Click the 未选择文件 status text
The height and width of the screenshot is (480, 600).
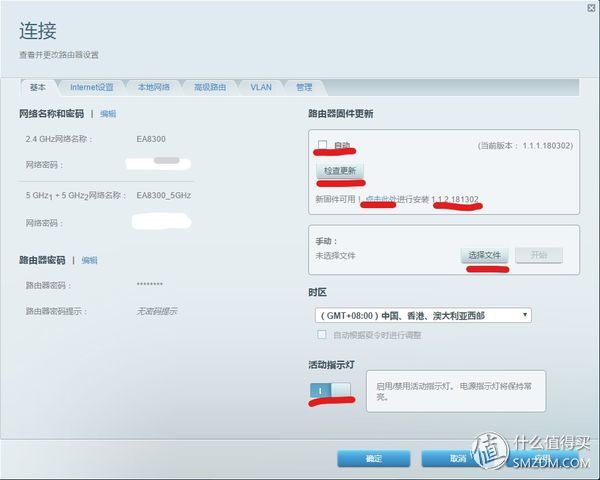[x=336, y=255]
